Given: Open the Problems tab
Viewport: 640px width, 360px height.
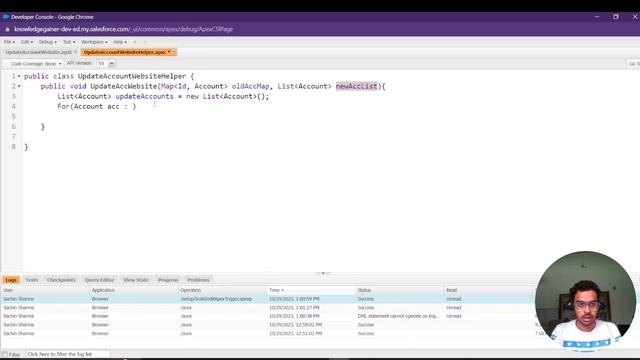Looking at the screenshot, I should pyautogui.click(x=198, y=280).
